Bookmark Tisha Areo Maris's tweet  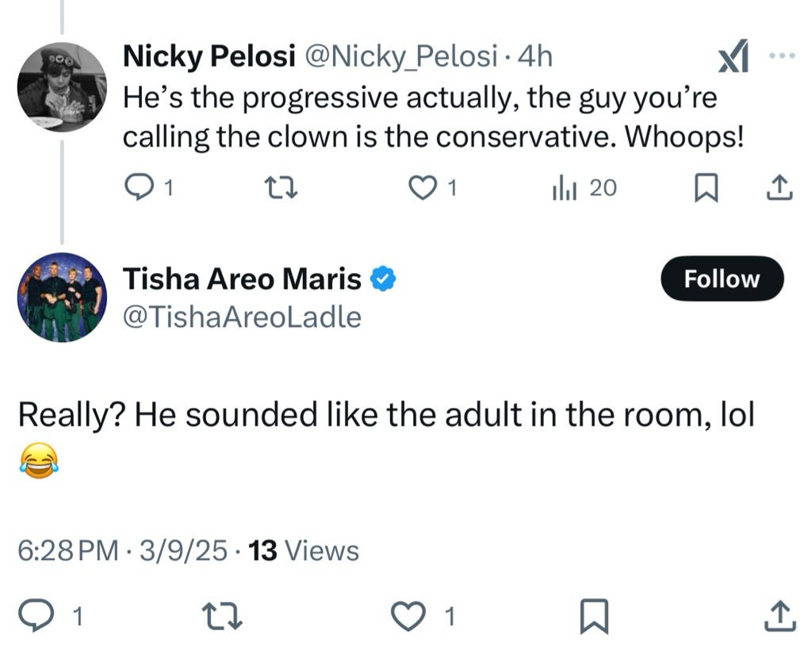coord(594,616)
